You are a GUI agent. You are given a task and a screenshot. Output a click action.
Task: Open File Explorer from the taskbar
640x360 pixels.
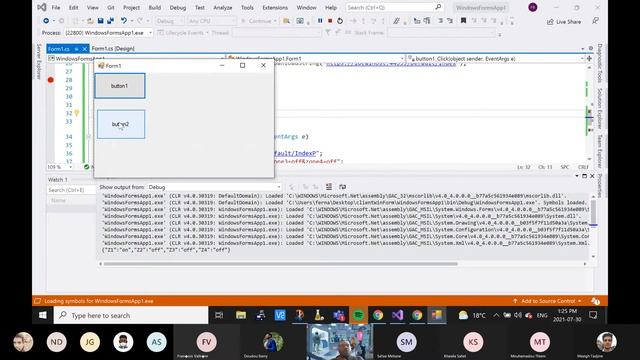(x=241, y=315)
